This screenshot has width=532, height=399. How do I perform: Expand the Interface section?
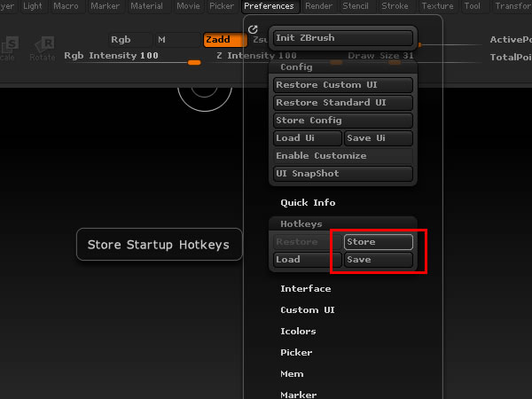[x=306, y=289]
